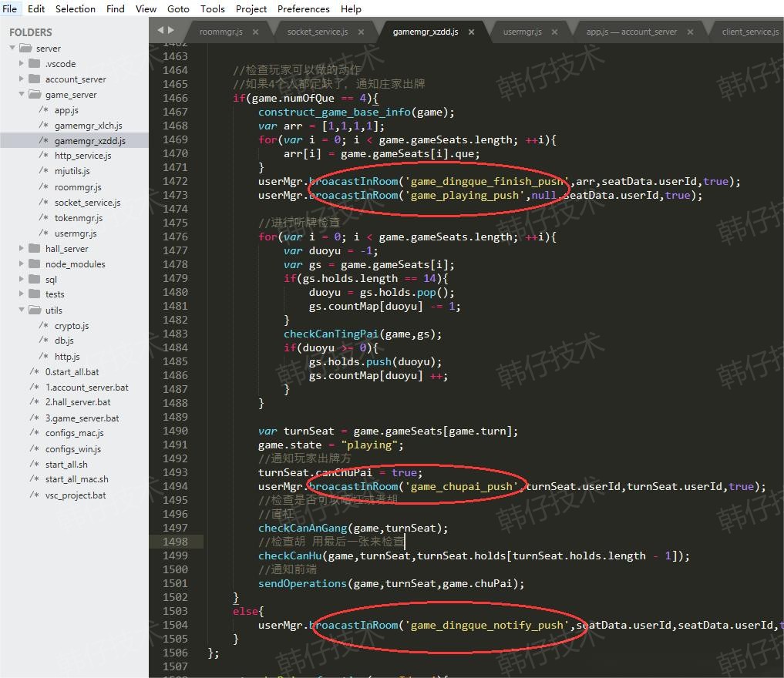The height and width of the screenshot is (678, 784).
Task: Open 0.start_all.bat file
Action: pos(72,371)
